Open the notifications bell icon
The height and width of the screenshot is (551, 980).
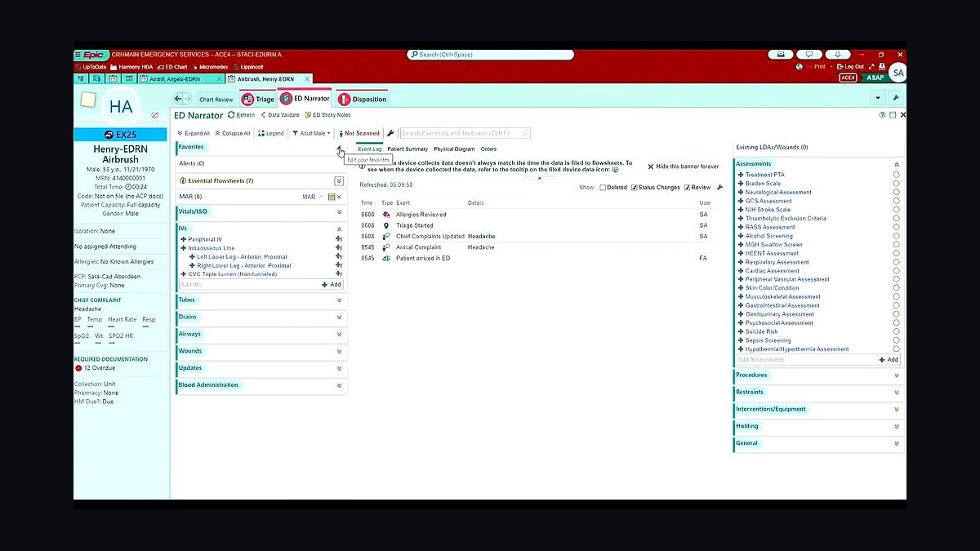pyautogui.click(x=838, y=55)
